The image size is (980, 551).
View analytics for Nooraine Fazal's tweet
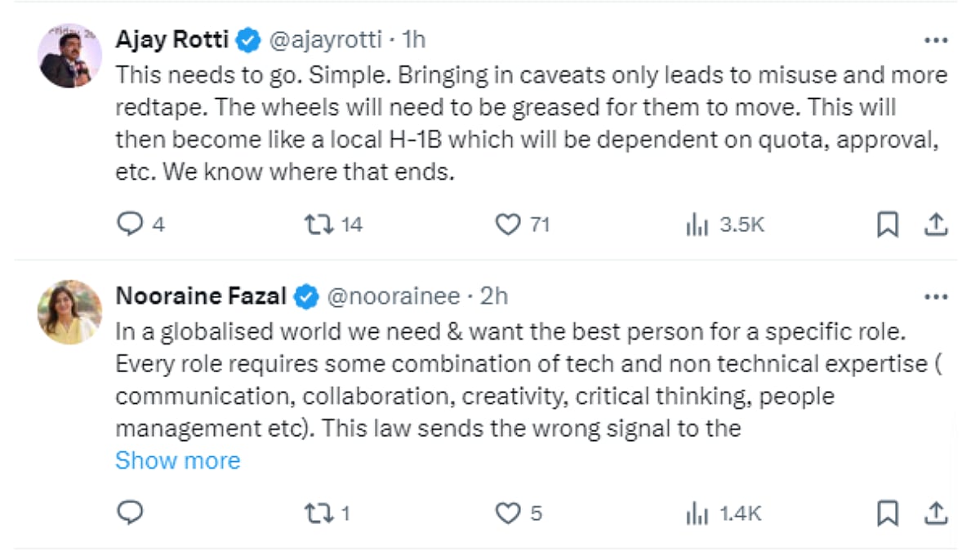point(697,513)
